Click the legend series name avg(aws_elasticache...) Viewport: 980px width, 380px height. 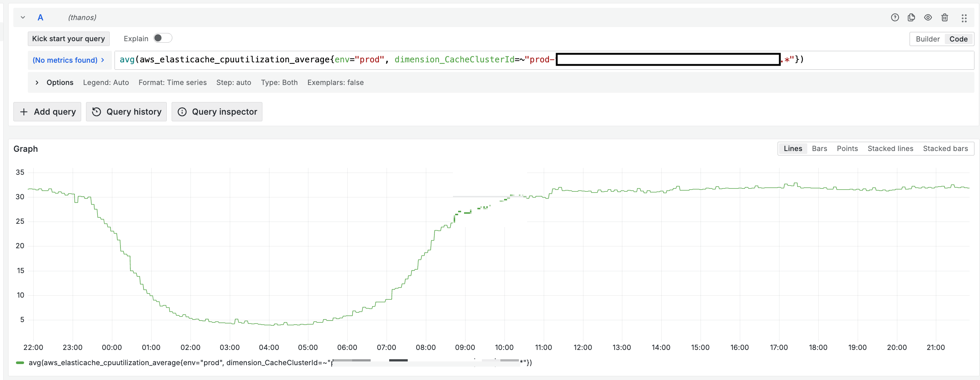tap(280, 363)
